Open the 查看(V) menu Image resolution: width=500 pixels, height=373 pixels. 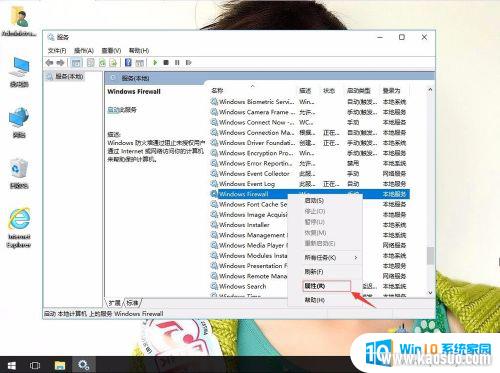coord(111,51)
